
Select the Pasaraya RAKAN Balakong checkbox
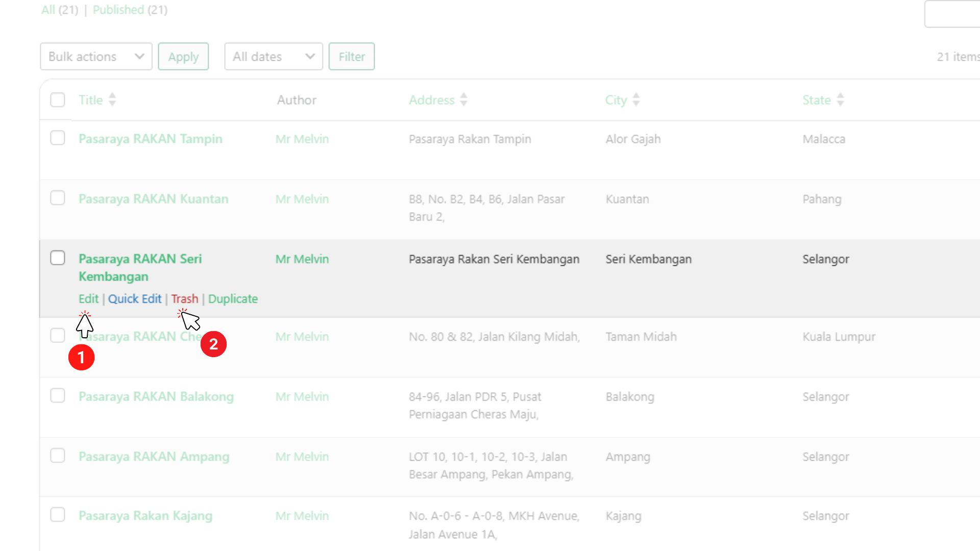[x=58, y=395]
